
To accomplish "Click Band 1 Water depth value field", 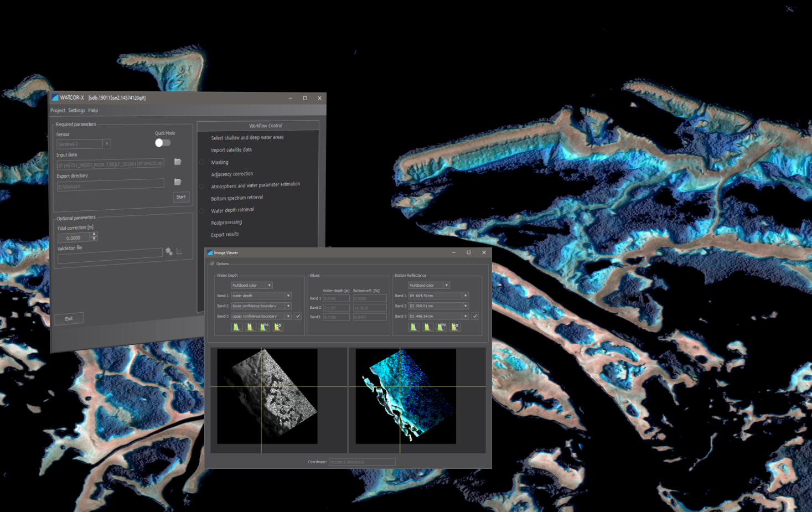I will (336, 298).
